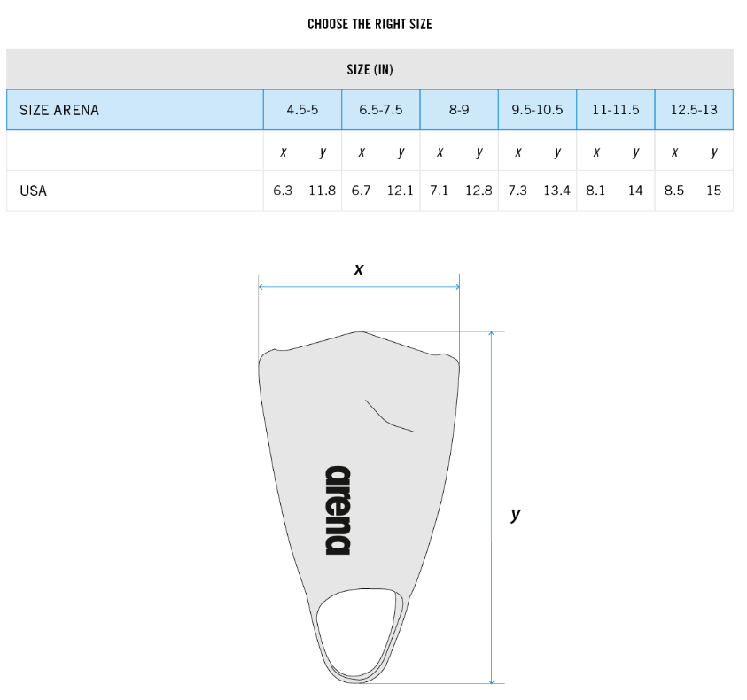747x700 pixels.
Task: Click the CHOOSE THE RIGHT SIZE heading
Action: click(370, 24)
